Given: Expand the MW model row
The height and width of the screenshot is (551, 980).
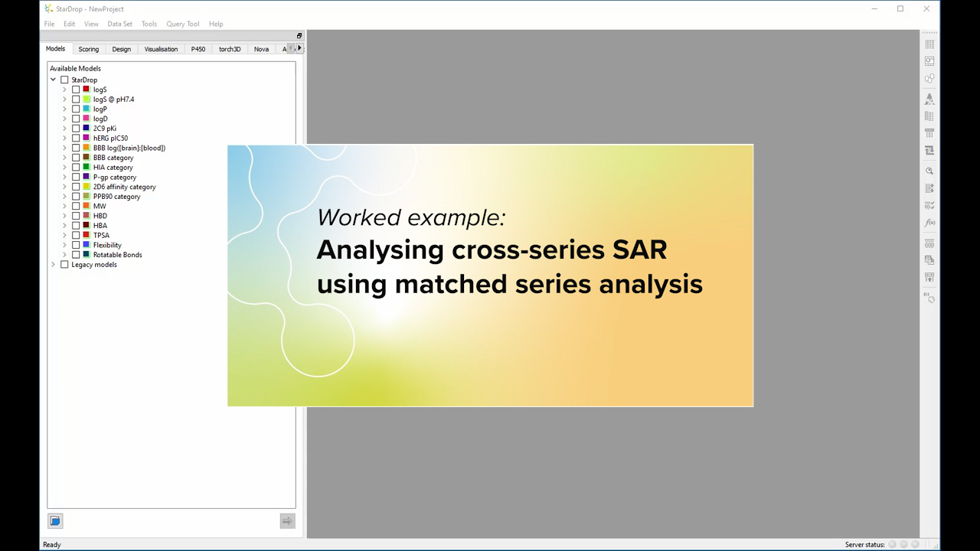Looking at the screenshot, I should (x=65, y=206).
